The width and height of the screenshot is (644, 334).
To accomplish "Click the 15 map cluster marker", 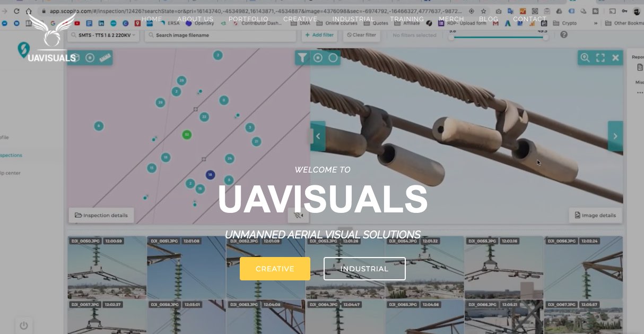I will click(x=152, y=168).
